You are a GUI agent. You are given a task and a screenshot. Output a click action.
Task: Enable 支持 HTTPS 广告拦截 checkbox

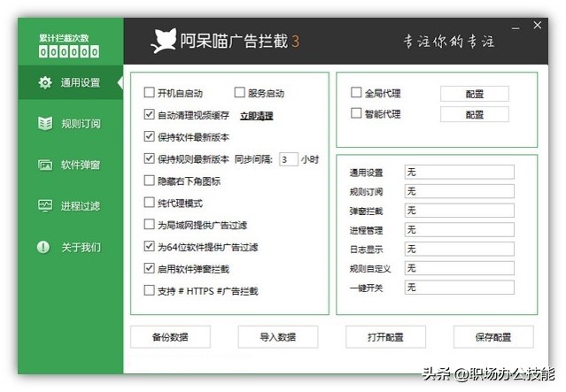[149, 290]
